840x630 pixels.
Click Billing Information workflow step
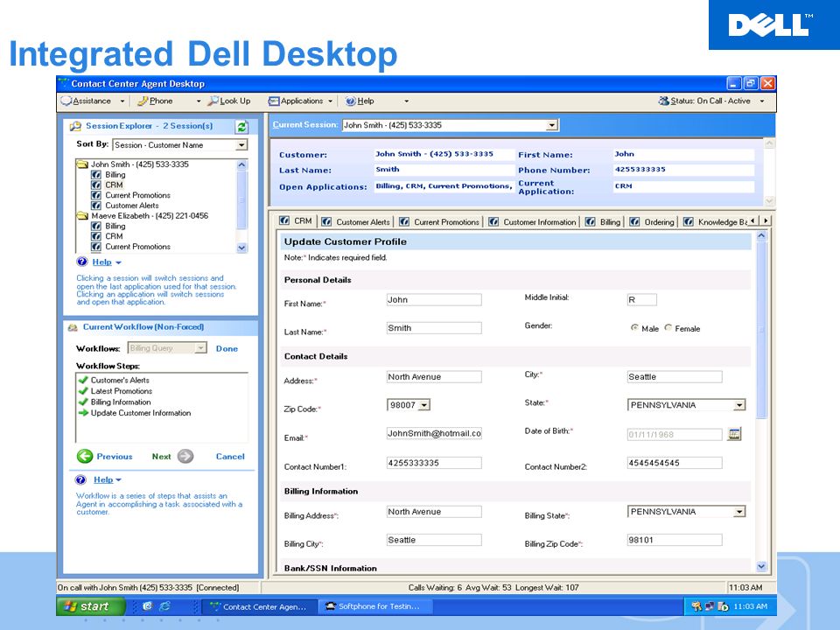(x=121, y=402)
